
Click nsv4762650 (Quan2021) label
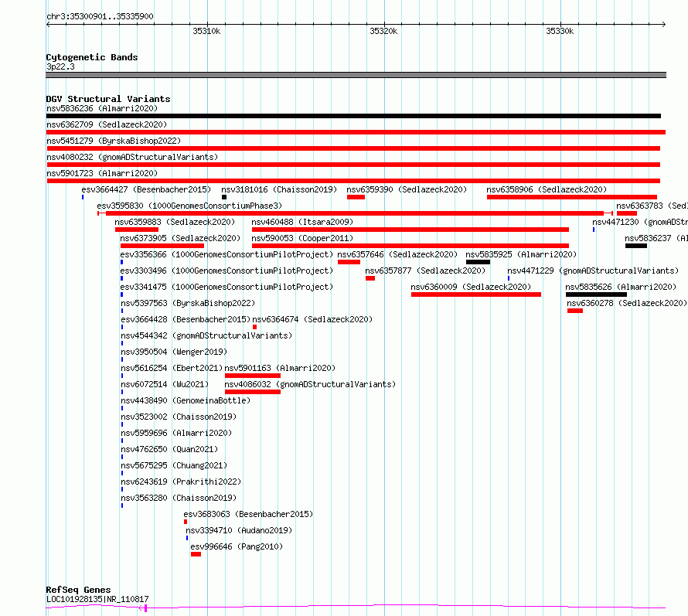click(169, 449)
